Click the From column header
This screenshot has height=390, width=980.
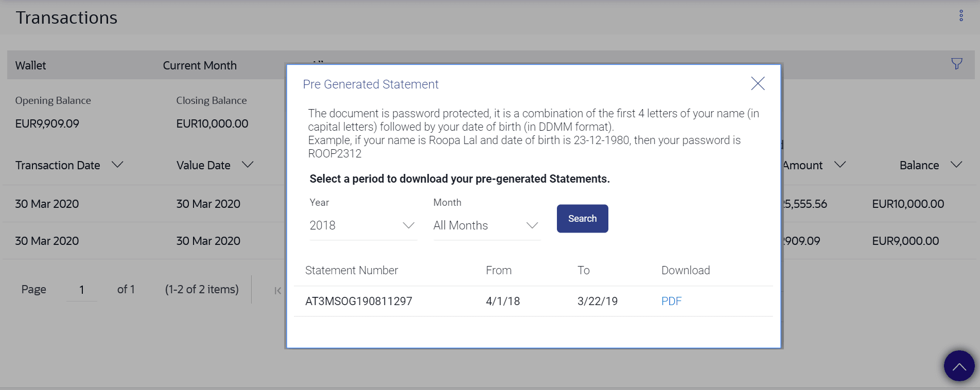tap(498, 271)
